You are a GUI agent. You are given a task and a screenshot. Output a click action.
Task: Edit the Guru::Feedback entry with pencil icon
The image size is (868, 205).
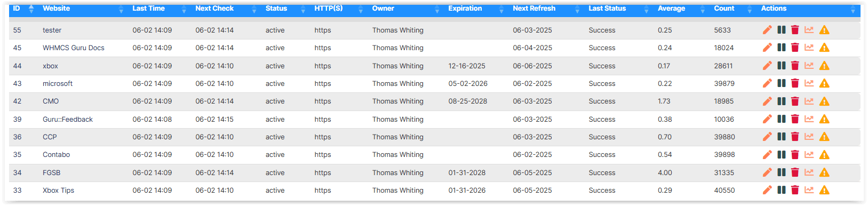(767, 119)
